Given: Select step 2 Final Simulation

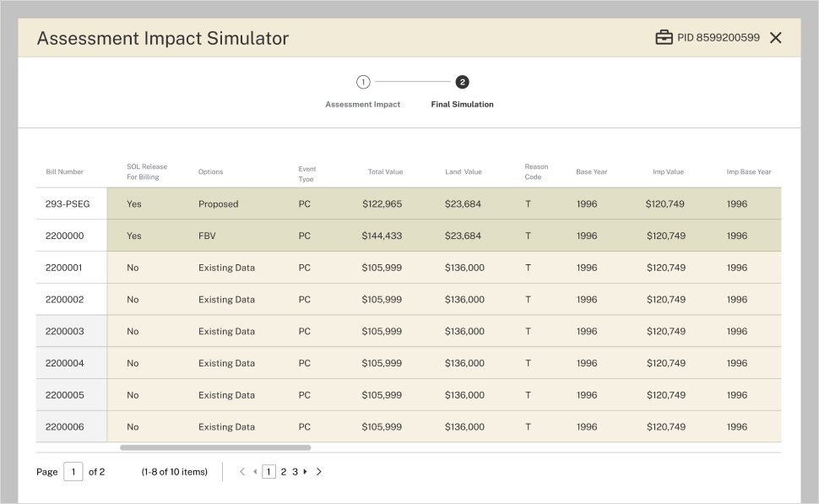Looking at the screenshot, I should [462, 83].
